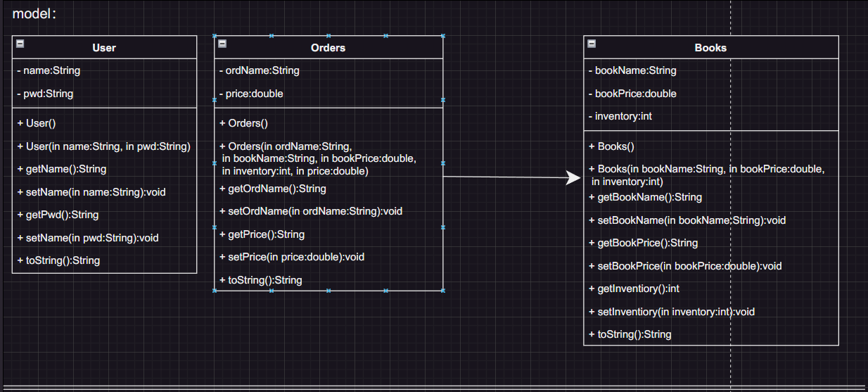Select the Books class title
This screenshot has width=868, height=392.
point(710,48)
